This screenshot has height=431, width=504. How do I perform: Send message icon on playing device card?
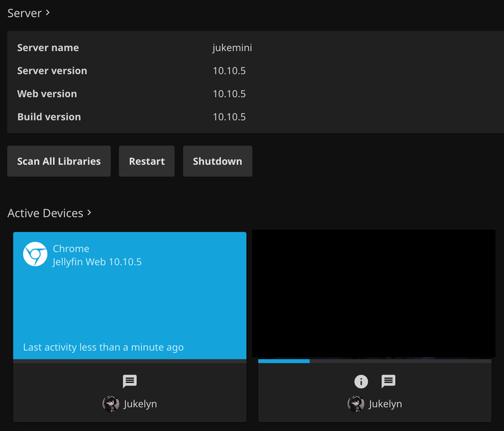pos(388,381)
